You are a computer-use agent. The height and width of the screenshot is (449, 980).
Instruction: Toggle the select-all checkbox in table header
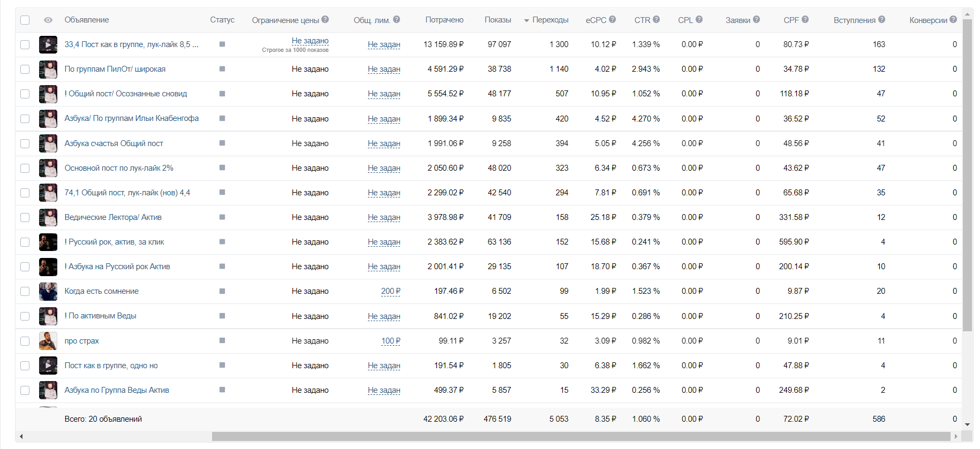point(25,20)
